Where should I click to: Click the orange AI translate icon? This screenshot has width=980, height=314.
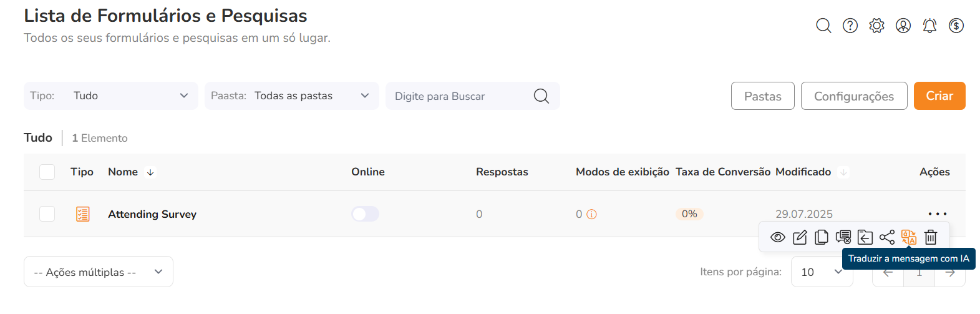[x=909, y=237]
